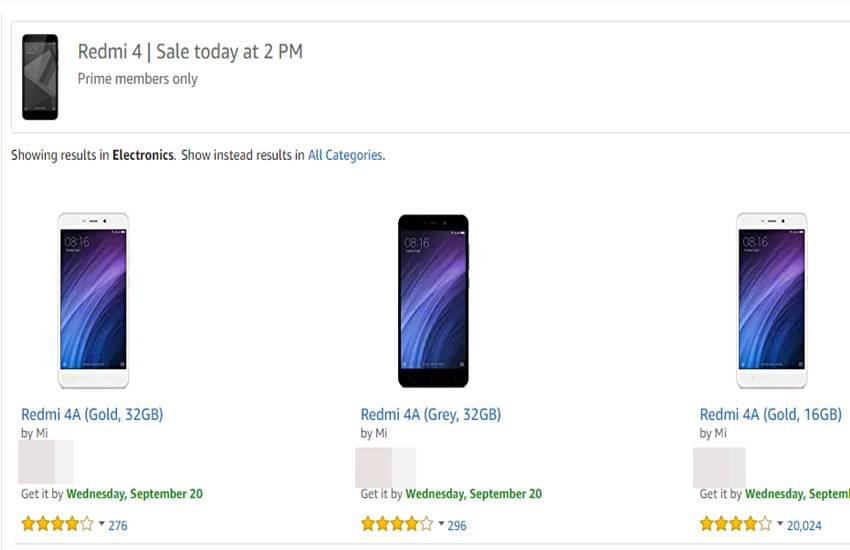Click star rating of Redmi 4A Gold 32GB
Image resolution: width=850 pixels, height=550 pixels.
pyautogui.click(x=57, y=524)
